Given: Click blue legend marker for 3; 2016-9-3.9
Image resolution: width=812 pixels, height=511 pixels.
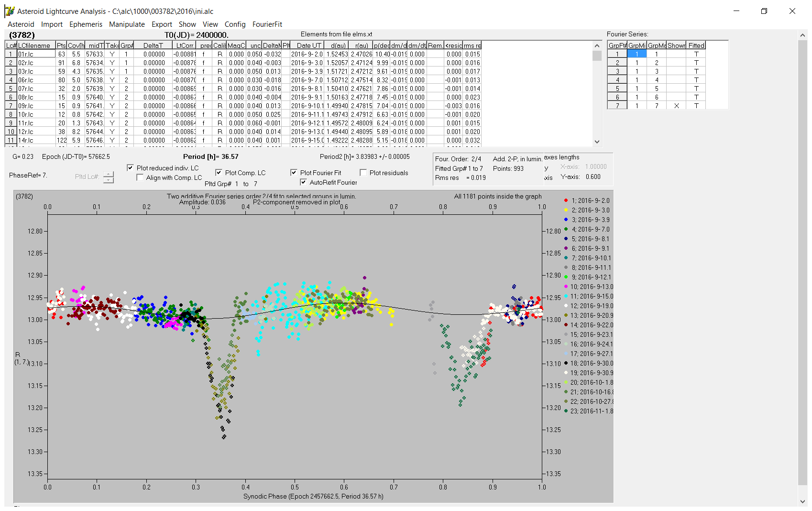Looking at the screenshot, I should pyautogui.click(x=566, y=220).
